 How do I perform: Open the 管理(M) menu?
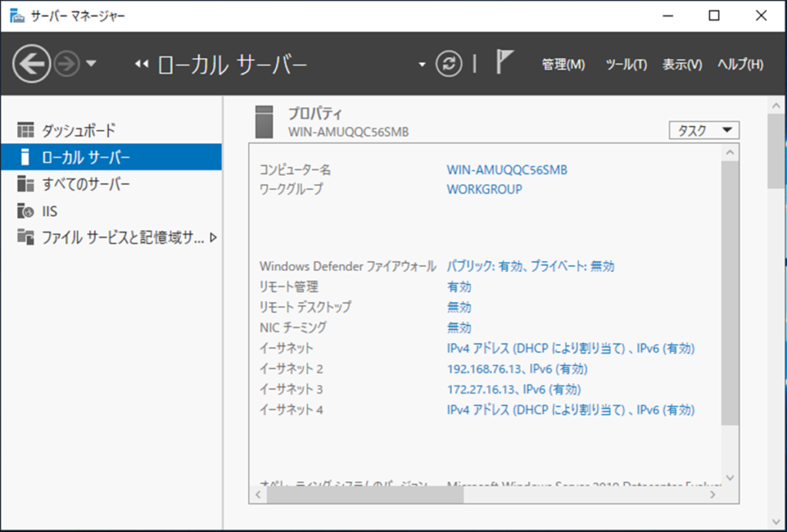[x=563, y=65]
